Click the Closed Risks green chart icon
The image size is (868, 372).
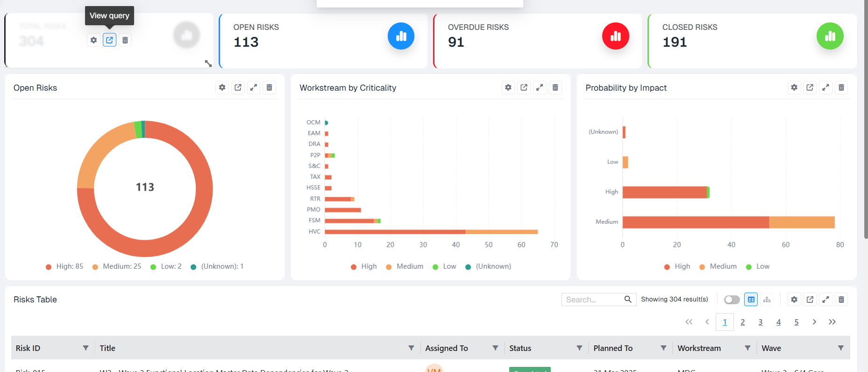click(x=830, y=36)
